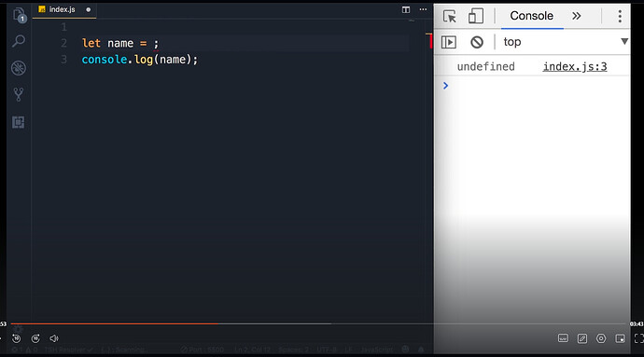Viewport: 644px width, 357px height.
Task: Toggle the DevTools device toolbar icon
Action: [476, 17]
